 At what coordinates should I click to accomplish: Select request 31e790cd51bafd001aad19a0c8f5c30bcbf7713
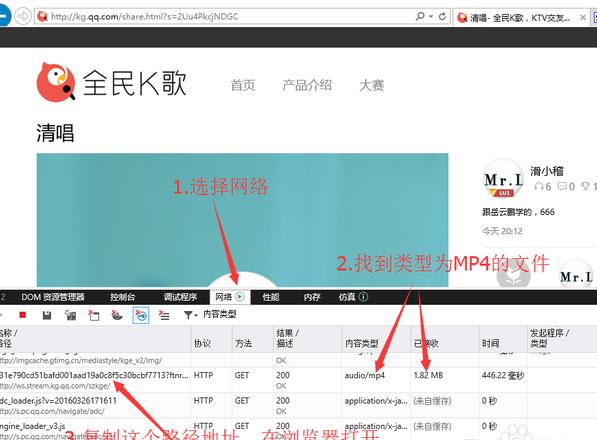tap(94, 375)
